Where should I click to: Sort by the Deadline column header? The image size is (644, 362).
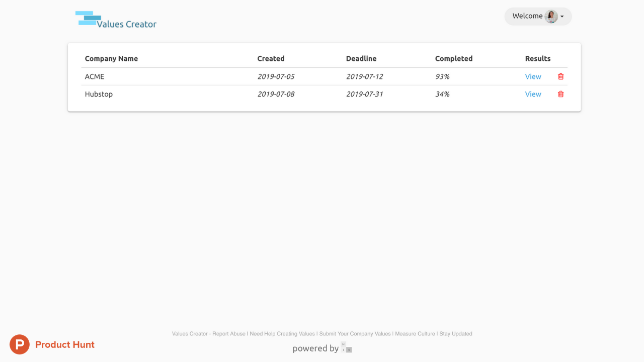(x=361, y=58)
